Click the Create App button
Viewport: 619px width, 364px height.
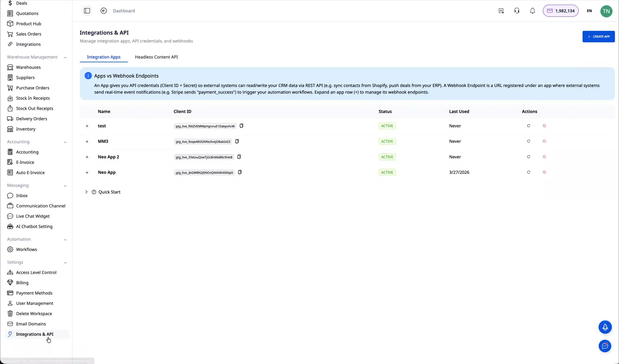[x=599, y=36]
